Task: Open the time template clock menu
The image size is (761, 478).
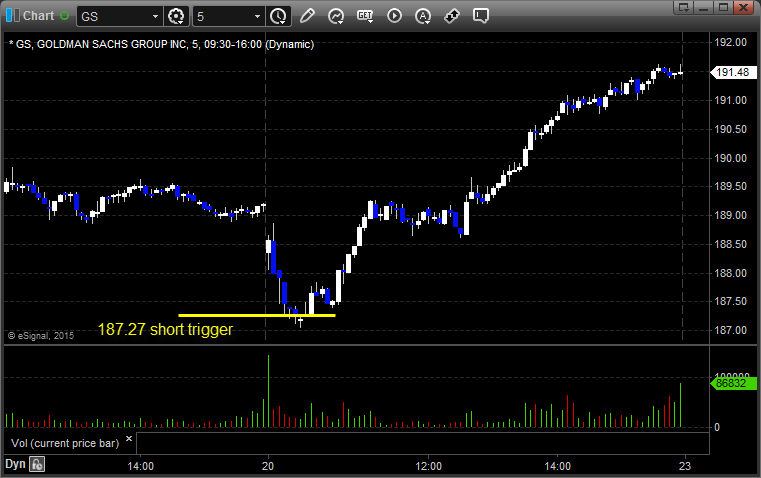Action: [x=279, y=16]
